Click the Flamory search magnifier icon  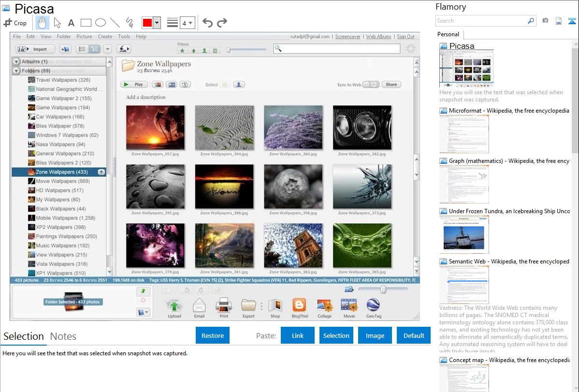tap(531, 21)
